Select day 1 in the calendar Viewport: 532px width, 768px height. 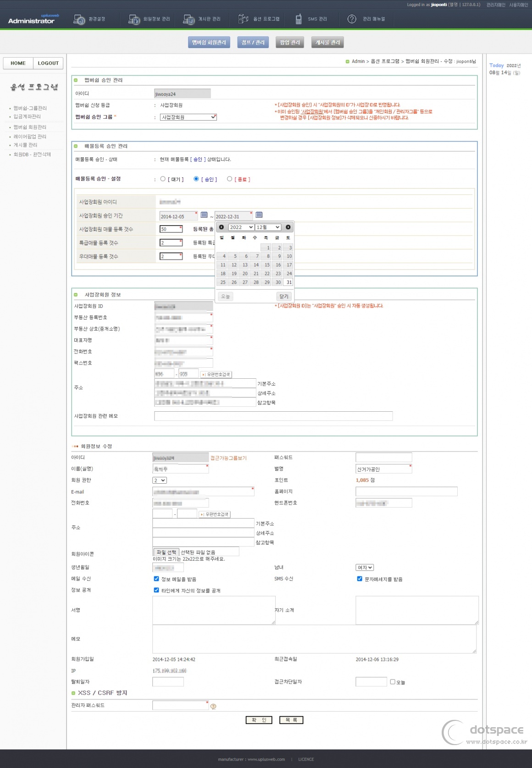click(x=266, y=248)
